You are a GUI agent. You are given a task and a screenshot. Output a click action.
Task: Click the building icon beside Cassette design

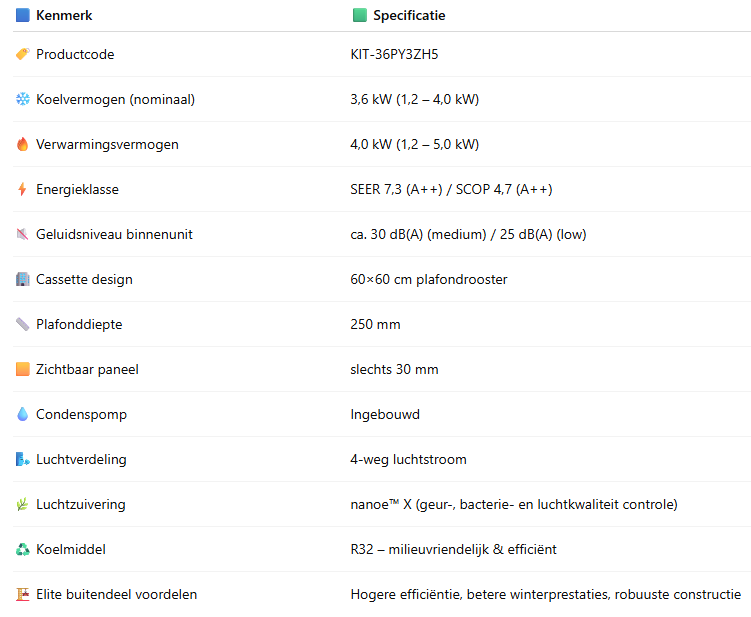[23, 279]
